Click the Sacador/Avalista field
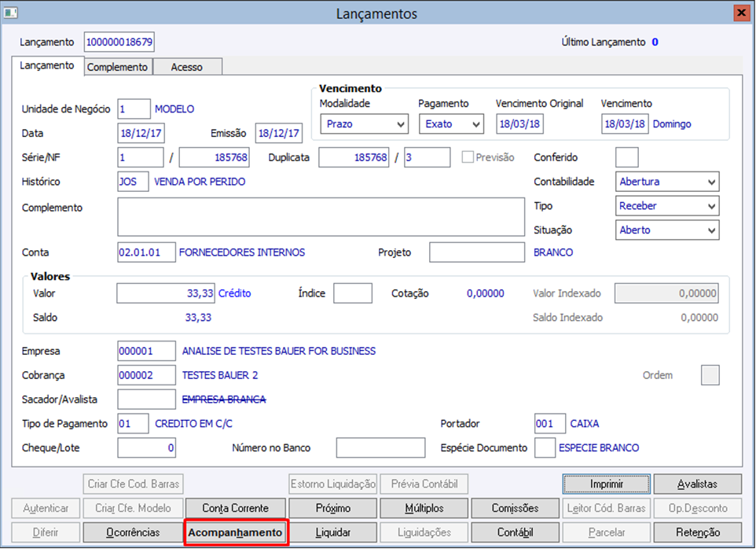This screenshot has width=756, height=549. (x=146, y=399)
